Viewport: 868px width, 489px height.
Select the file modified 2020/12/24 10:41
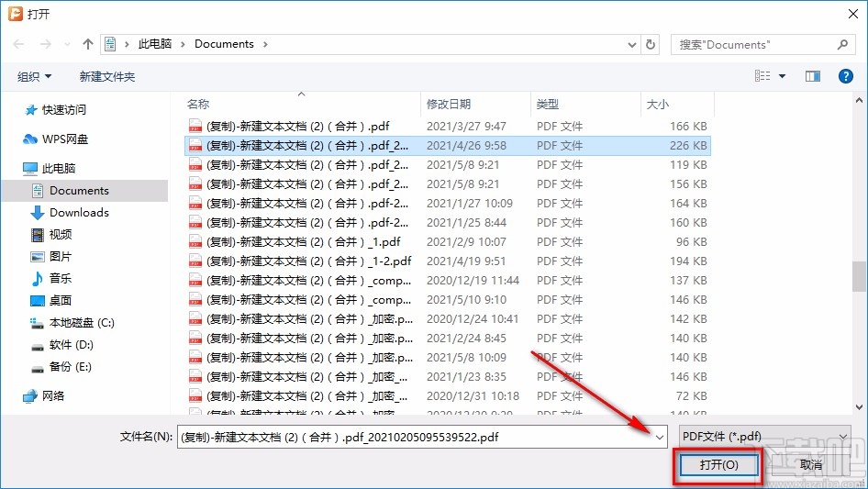coord(448,319)
